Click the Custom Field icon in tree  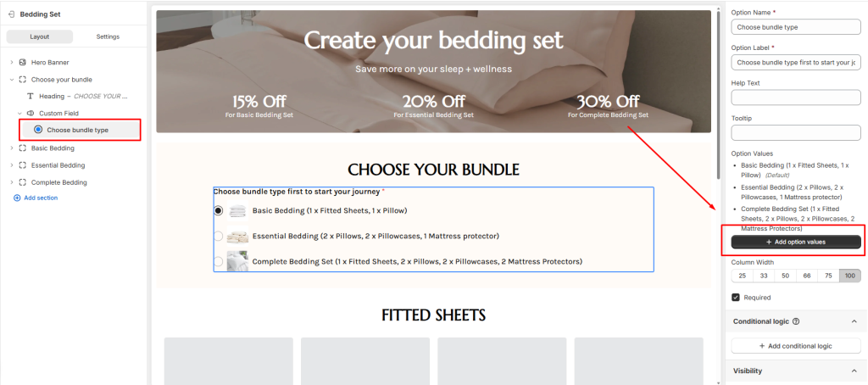(x=31, y=113)
